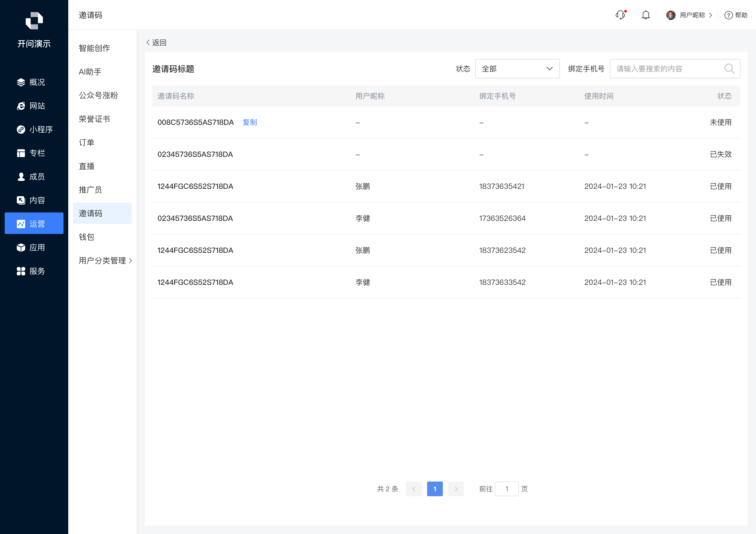The height and width of the screenshot is (534, 756).
Task: Click 复制 next to code 008C5736S5AS718DA
Action: (250, 122)
